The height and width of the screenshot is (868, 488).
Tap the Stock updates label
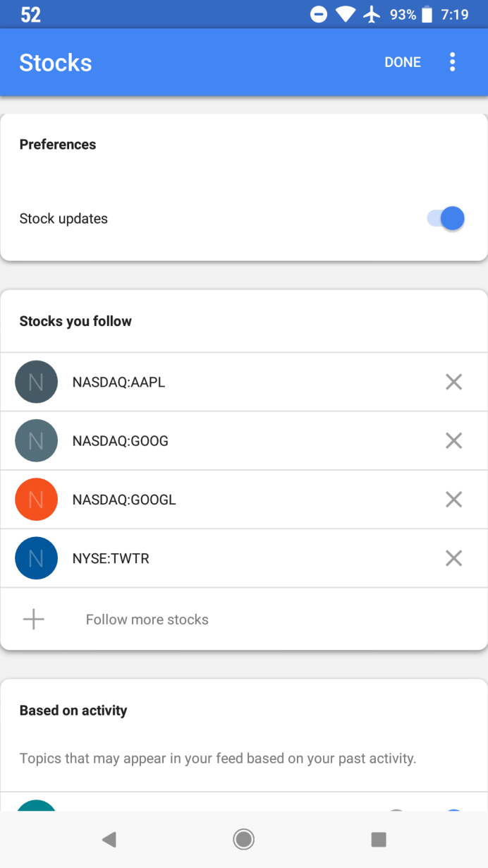(63, 219)
